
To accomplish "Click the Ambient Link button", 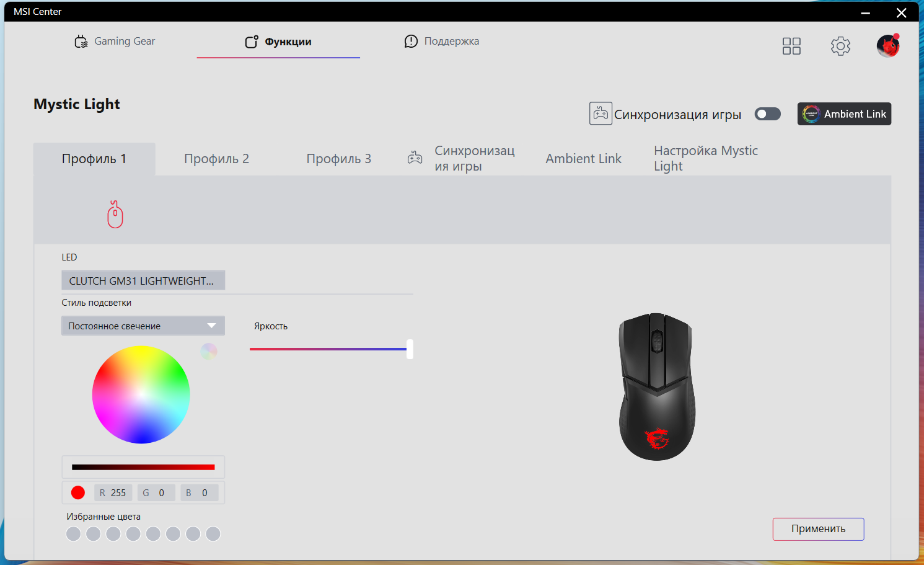I will [x=844, y=114].
